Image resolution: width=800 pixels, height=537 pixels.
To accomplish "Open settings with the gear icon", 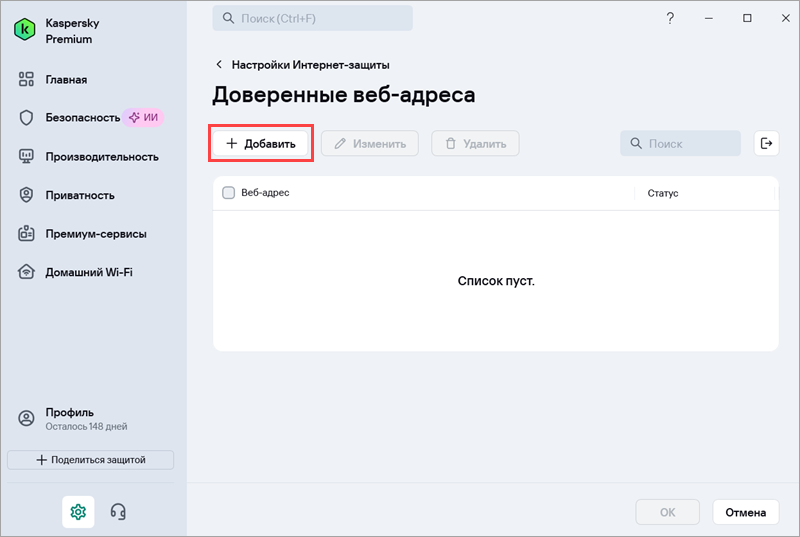I will [78, 512].
